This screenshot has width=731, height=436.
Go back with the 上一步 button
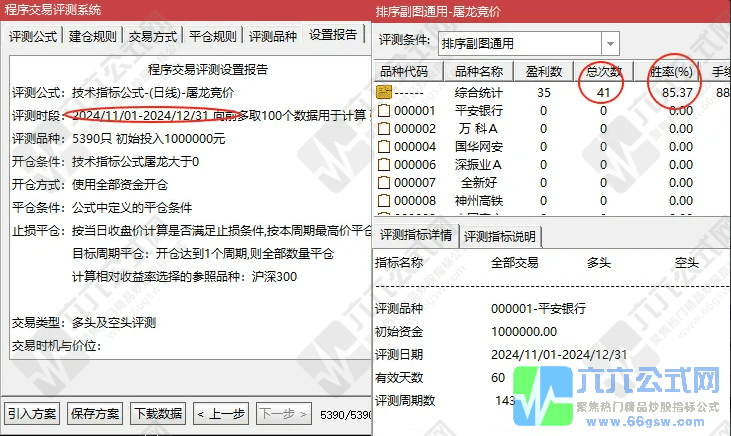[221, 414]
